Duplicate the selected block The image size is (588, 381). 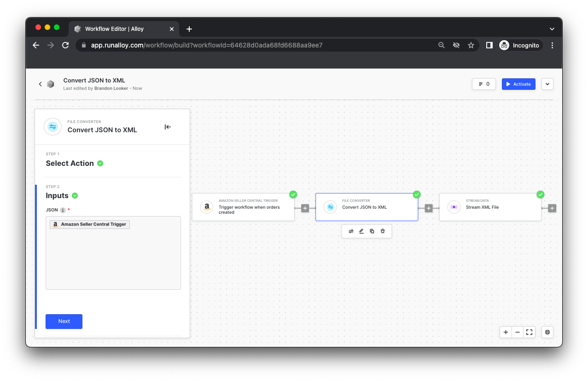tap(372, 231)
